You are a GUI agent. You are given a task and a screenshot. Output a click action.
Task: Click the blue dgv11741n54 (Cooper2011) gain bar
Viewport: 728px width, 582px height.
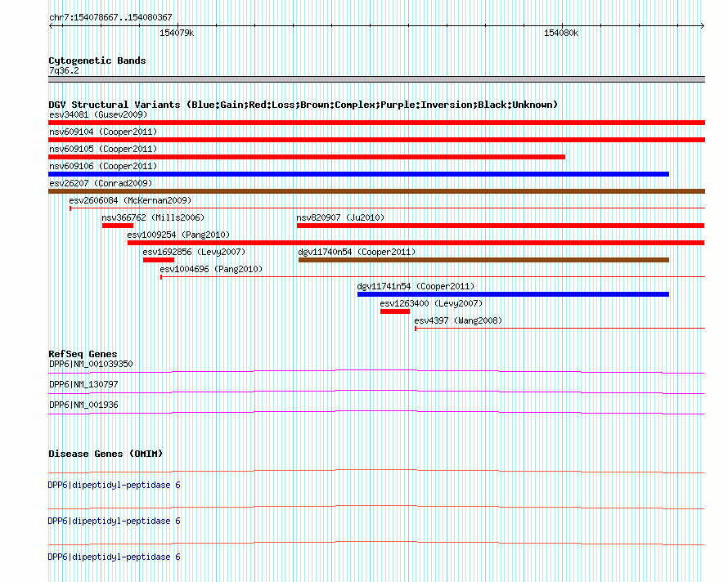point(513,294)
